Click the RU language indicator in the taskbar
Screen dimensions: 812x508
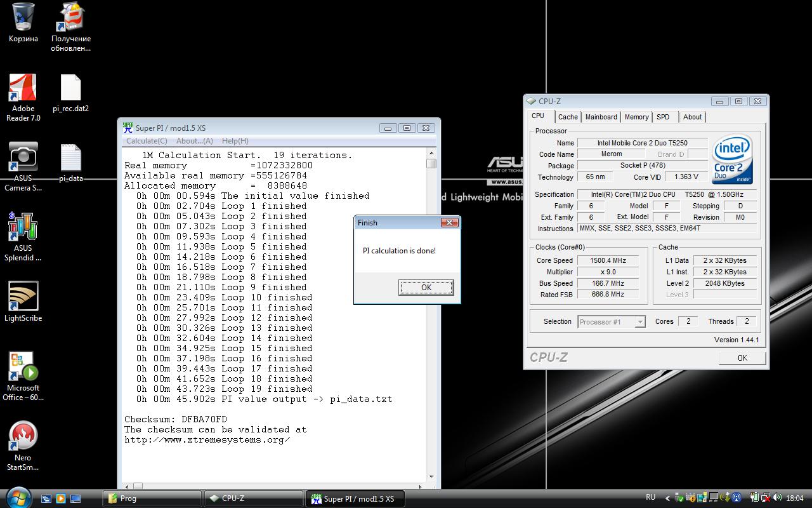(650, 497)
